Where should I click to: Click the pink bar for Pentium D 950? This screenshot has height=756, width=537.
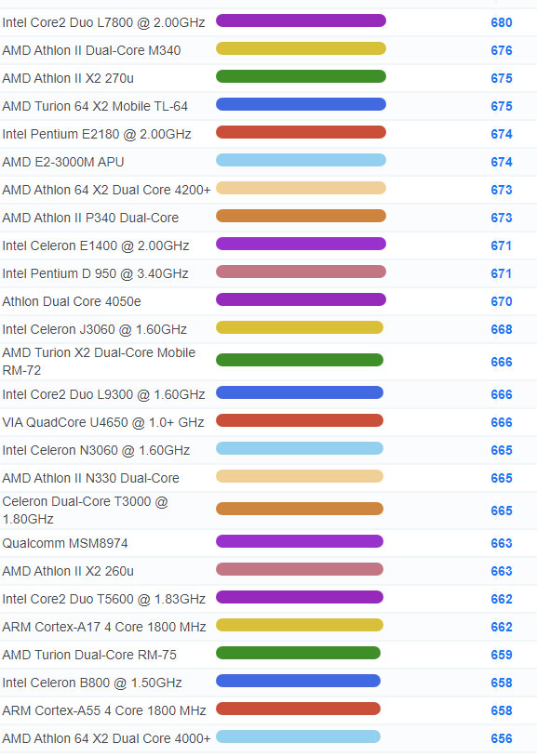301,272
